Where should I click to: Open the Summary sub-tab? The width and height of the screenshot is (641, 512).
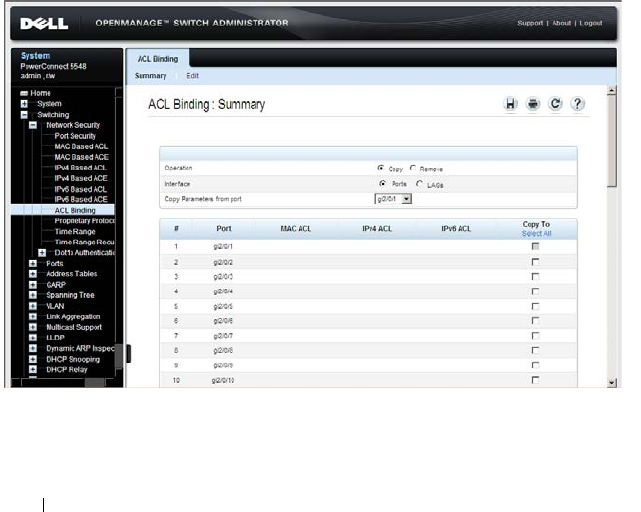pos(150,76)
